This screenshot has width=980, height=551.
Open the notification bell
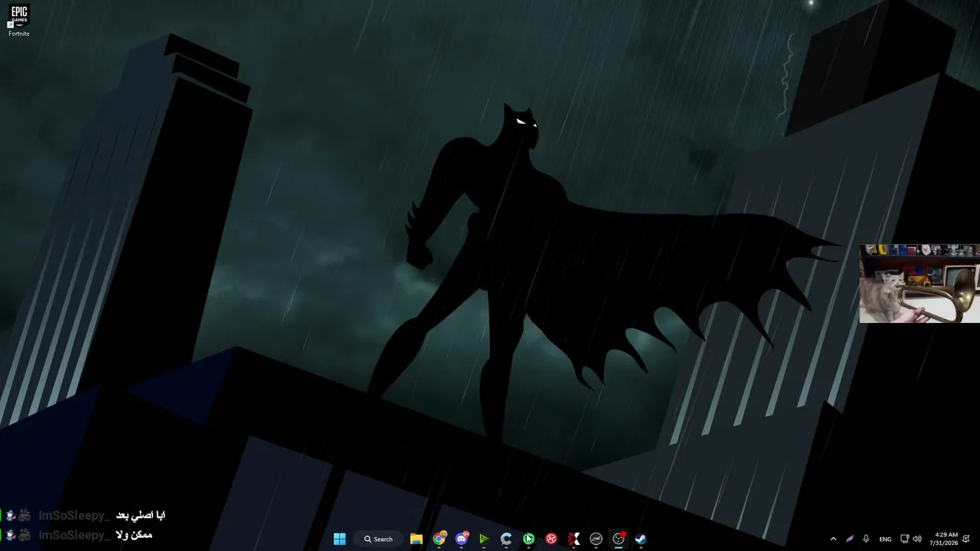[x=967, y=539]
